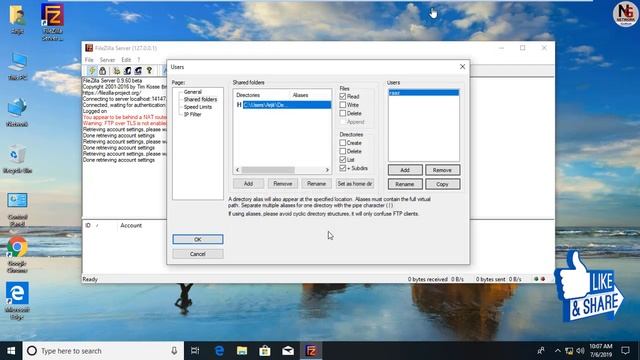Click Set as home dir button
Viewport: 640px width, 360px height.
coord(355,184)
